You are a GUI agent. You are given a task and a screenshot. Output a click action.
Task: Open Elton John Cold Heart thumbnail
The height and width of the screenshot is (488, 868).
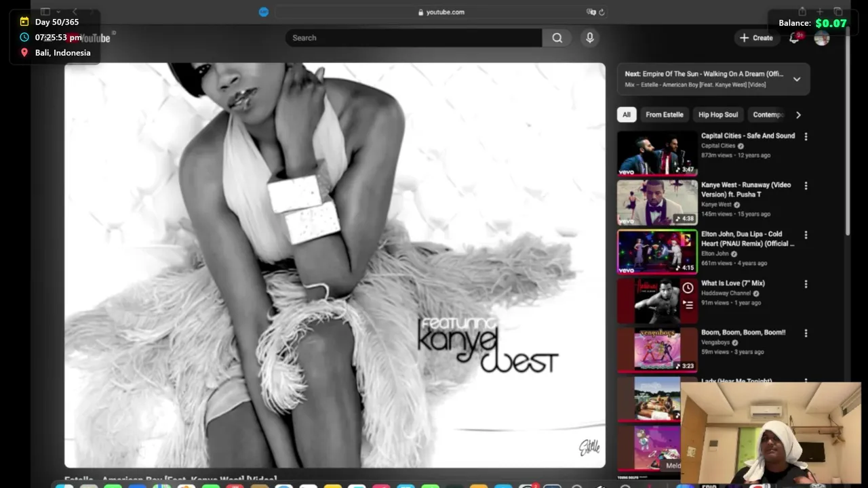pos(657,251)
